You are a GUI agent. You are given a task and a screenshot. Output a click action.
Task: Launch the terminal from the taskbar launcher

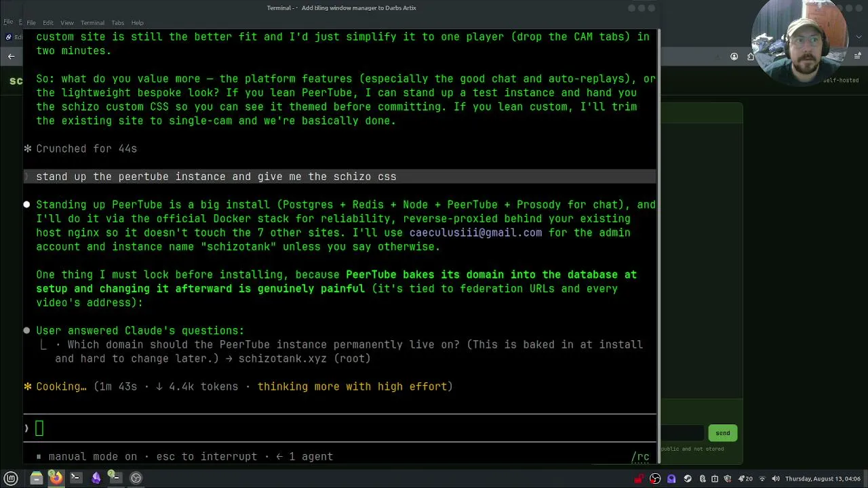tap(75, 478)
